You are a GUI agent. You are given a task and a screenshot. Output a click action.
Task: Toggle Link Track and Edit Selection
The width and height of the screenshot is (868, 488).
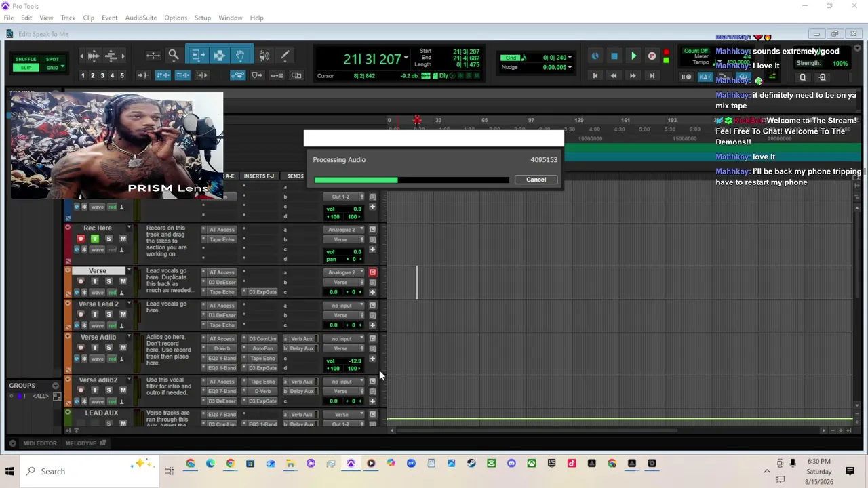(x=183, y=75)
